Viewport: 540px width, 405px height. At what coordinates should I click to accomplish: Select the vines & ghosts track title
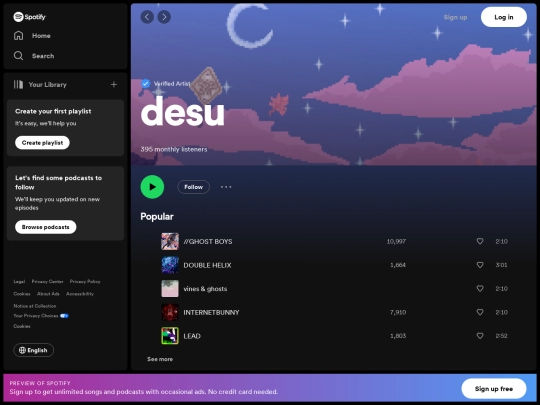(205, 289)
